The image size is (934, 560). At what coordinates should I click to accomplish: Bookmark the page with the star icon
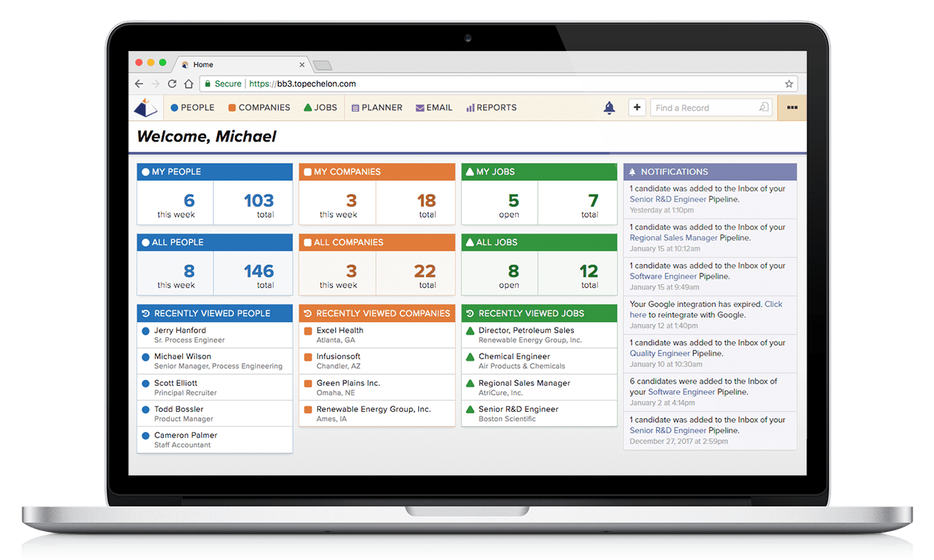(790, 84)
